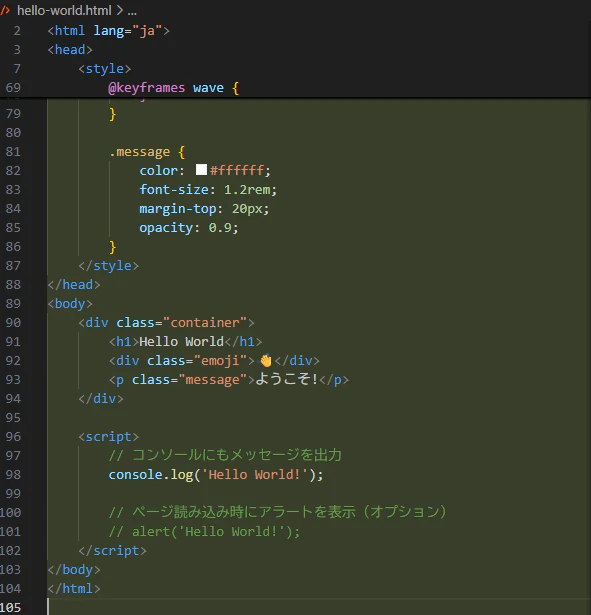Place cursor in closing html tag
The height and width of the screenshot is (615, 591).
(74, 588)
